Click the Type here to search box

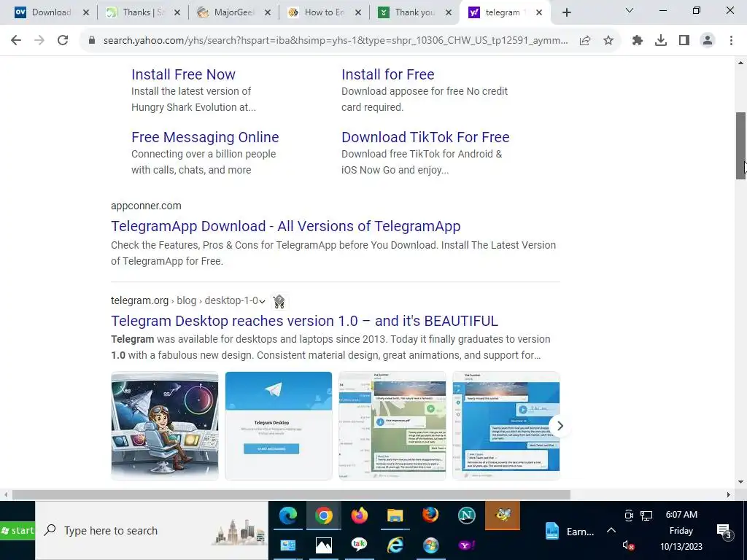coord(152,531)
